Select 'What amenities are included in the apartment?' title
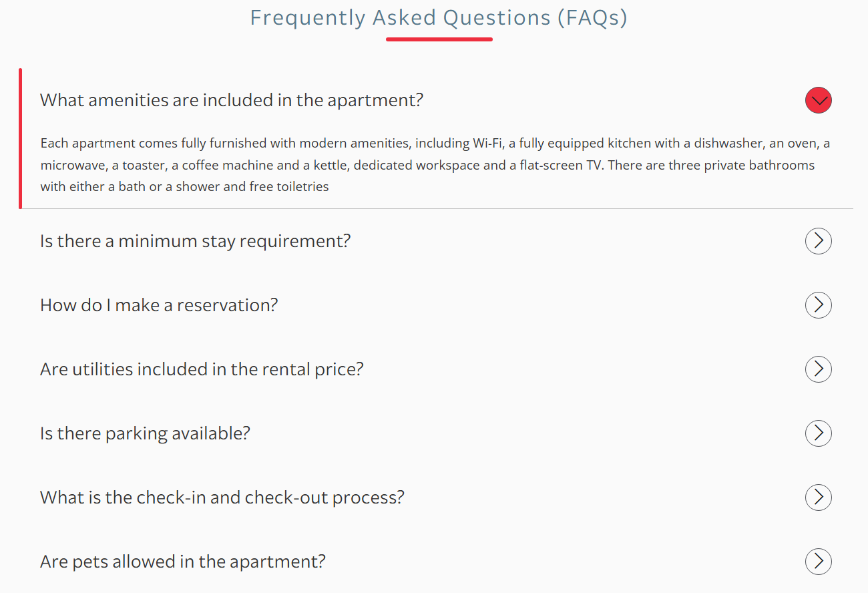The image size is (868, 593). pyautogui.click(x=232, y=100)
